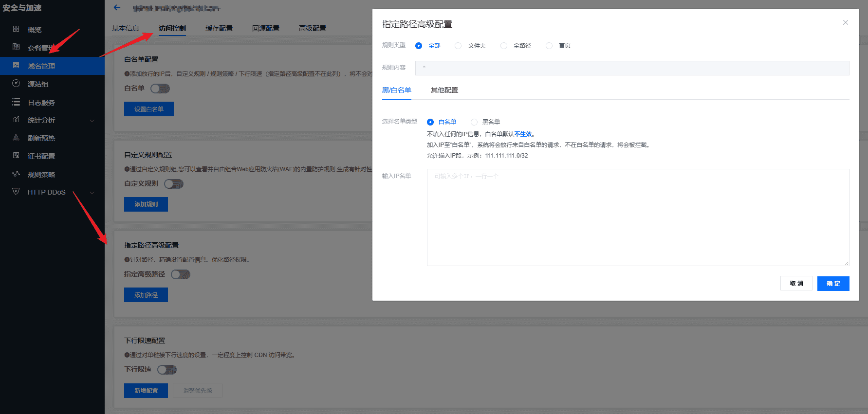Click the 源站组 sidebar icon
This screenshot has height=414, width=868.
point(16,84)
